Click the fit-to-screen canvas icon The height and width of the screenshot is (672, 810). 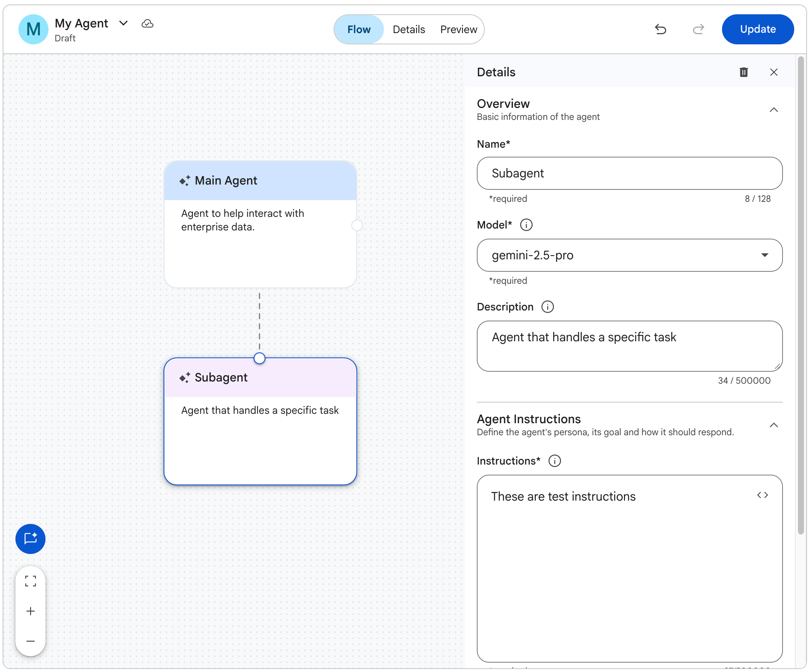click(30, 581)
